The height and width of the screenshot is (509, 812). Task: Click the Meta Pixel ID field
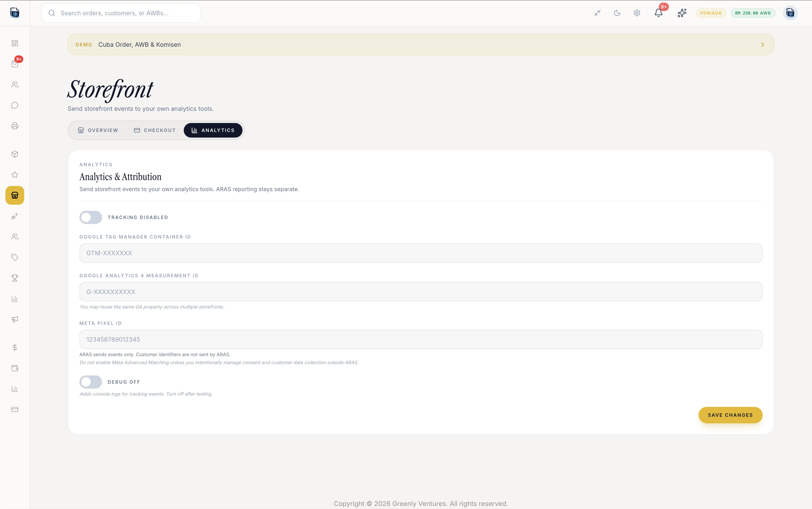pyautogui.click(x=421, y=339)
